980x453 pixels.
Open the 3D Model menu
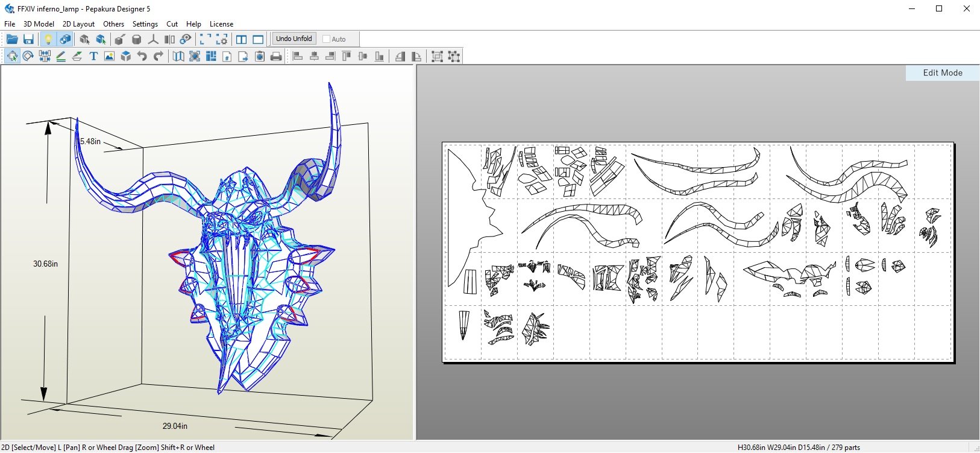tap(39, 24)
